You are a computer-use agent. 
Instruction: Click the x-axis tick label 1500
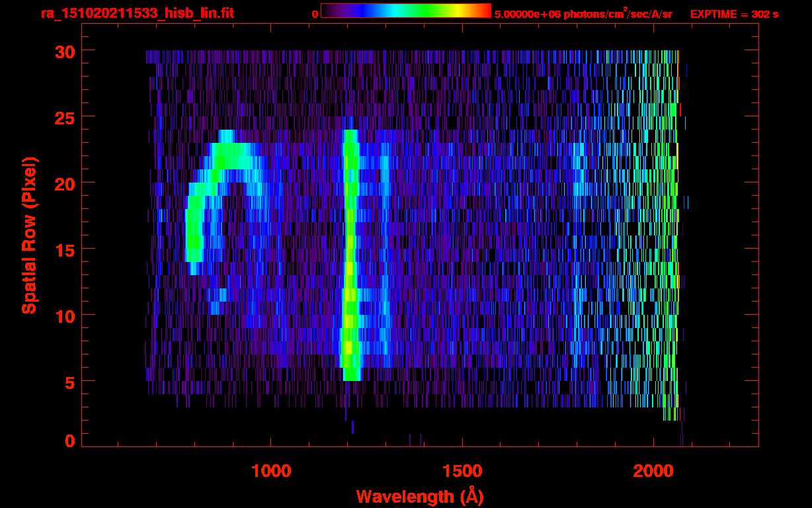click(x=462, y=470)
